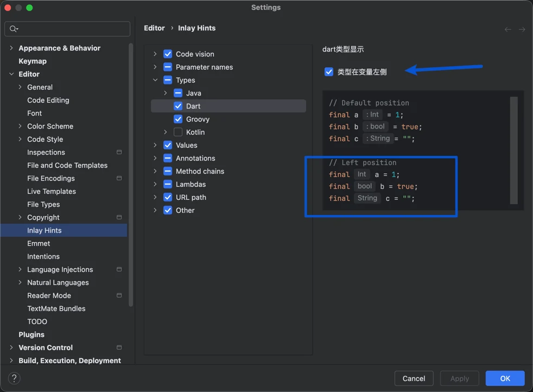533x392 pixels.
Task: Click the Cancel button
Action: click(414, 378)
